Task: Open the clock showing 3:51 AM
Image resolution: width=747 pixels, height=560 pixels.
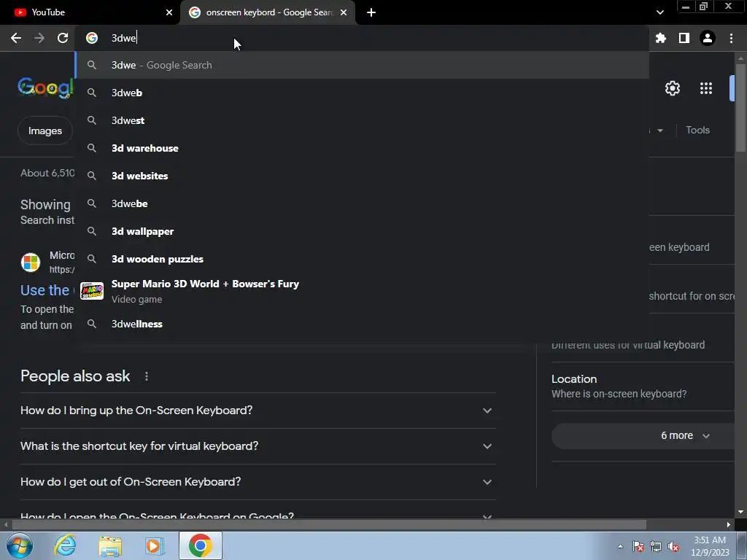Action: tap(710, 546)
